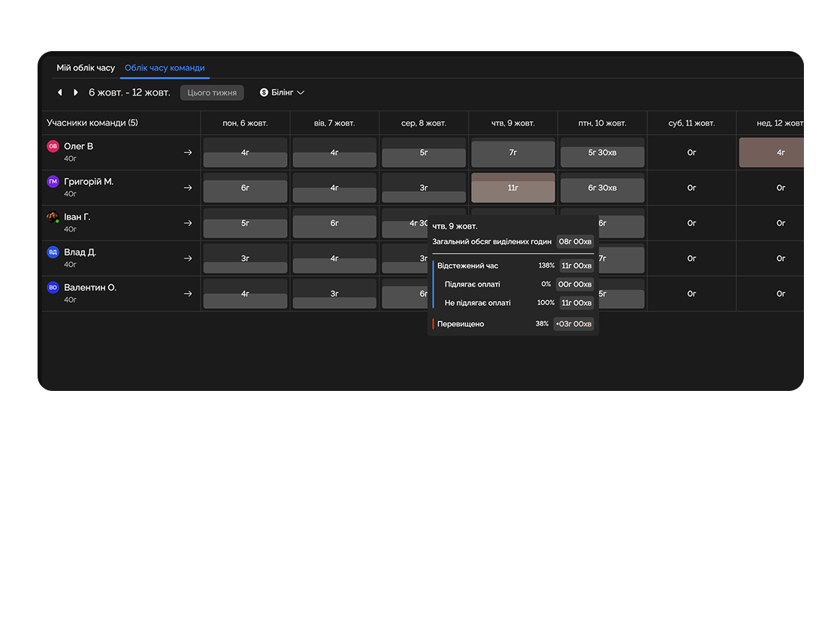Click the Учасники команди (5) column header
The image size is (840, 630).
(92, 123)
